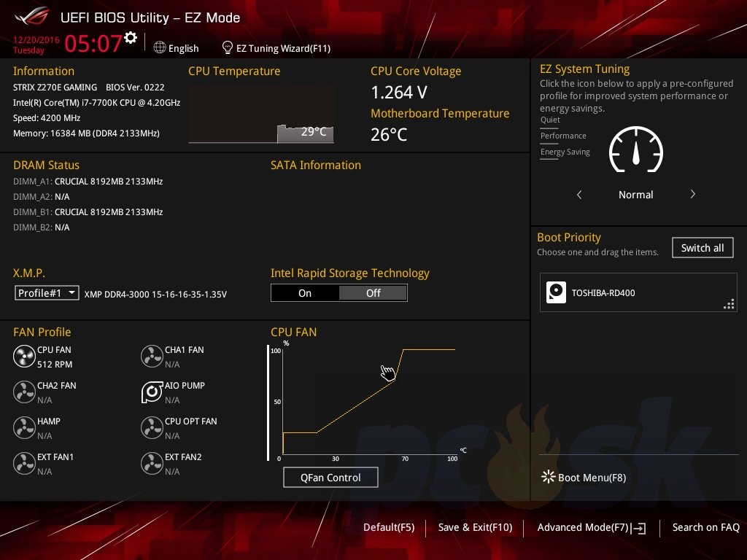Select the CHA1 FAN fan icon
Image resolution: width=747 pixels, height=560 pixels.
point(152,356)
